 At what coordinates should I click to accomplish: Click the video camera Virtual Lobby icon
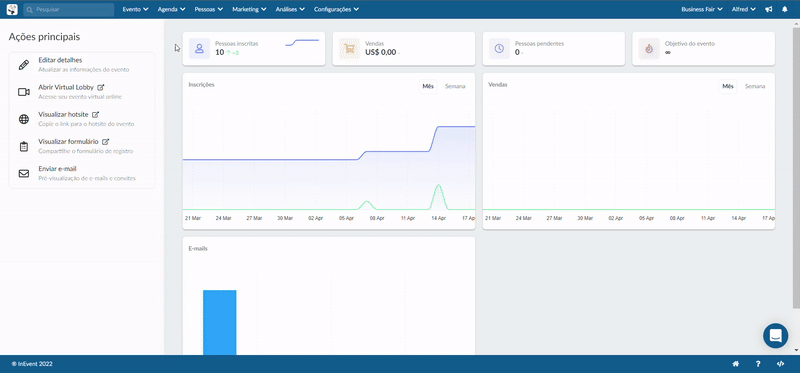24,92
